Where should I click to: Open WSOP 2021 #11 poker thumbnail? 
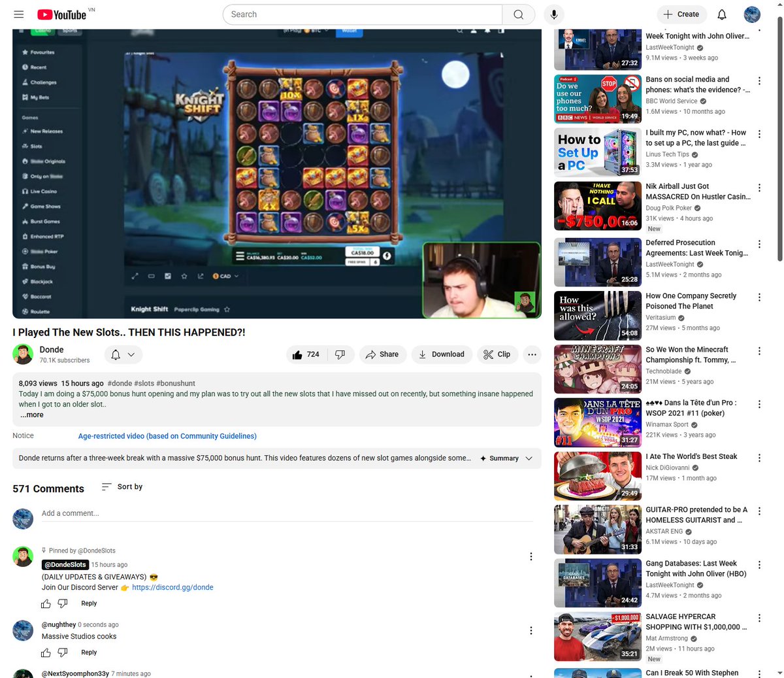(598, 423)
